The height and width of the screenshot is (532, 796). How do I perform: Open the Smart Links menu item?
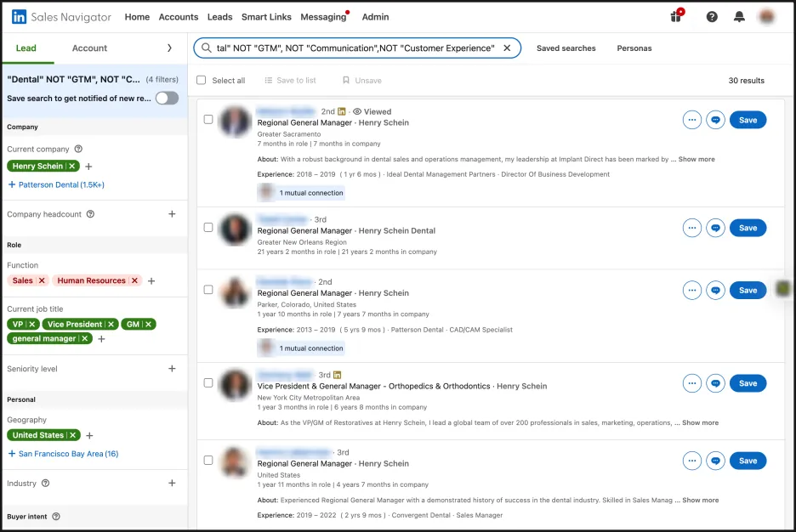tap(266, 17)
